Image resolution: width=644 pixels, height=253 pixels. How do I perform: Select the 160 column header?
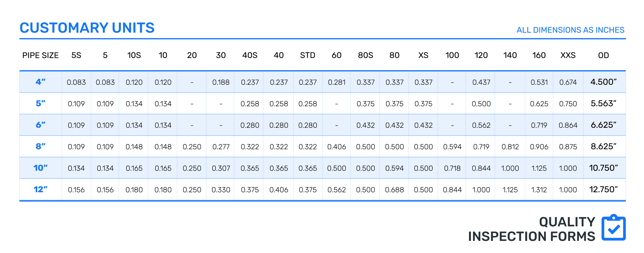pos(539,55)
